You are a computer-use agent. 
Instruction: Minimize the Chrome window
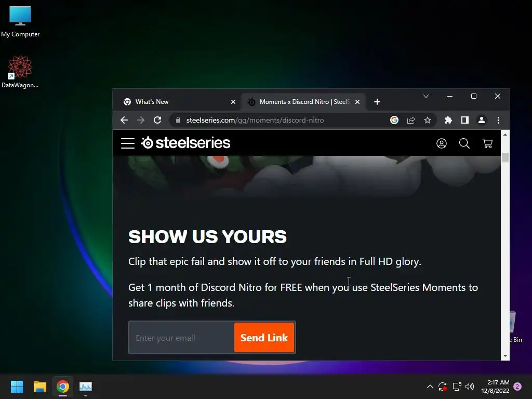coord(450,96)
